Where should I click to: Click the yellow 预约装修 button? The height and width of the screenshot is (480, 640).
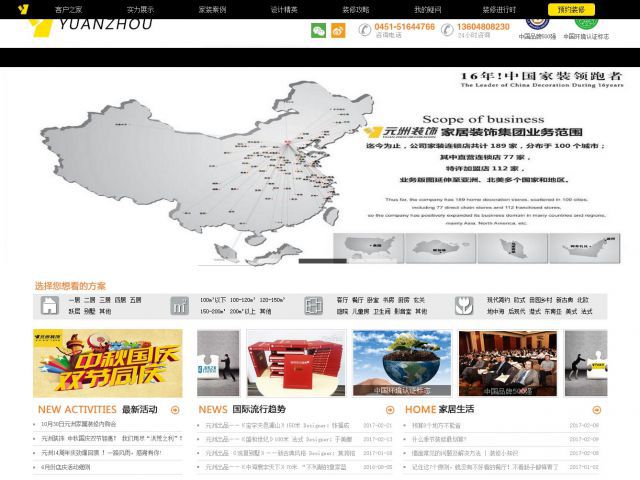[x=571, y=9]
